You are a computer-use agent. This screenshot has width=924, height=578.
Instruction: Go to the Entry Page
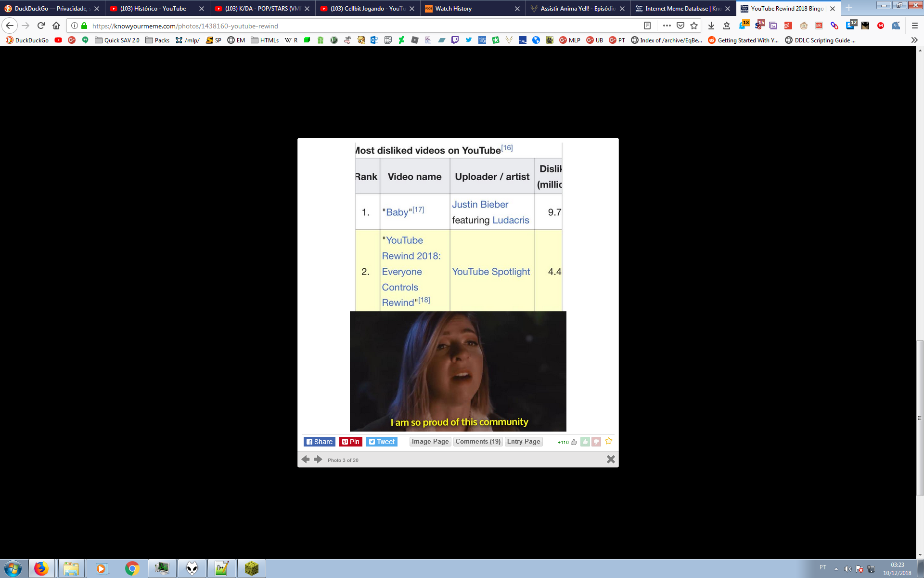(524, 442)
